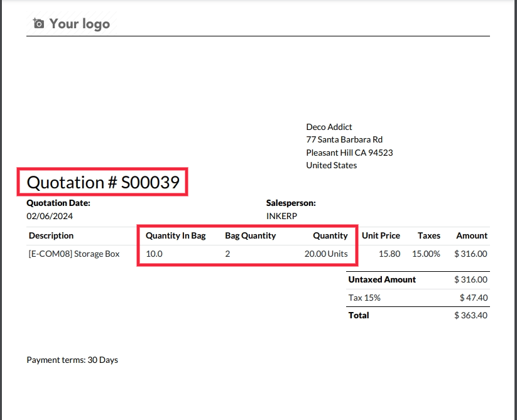This screenshot has height=420, width=517.
Task: Select the 'Untaxed Amount' label
Action: [x=382, y=279]
